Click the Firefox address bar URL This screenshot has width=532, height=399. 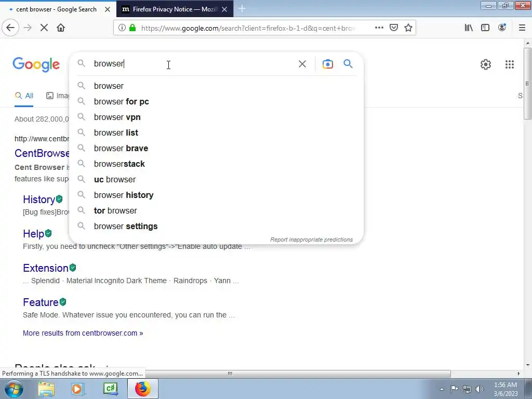pos(248,28)
